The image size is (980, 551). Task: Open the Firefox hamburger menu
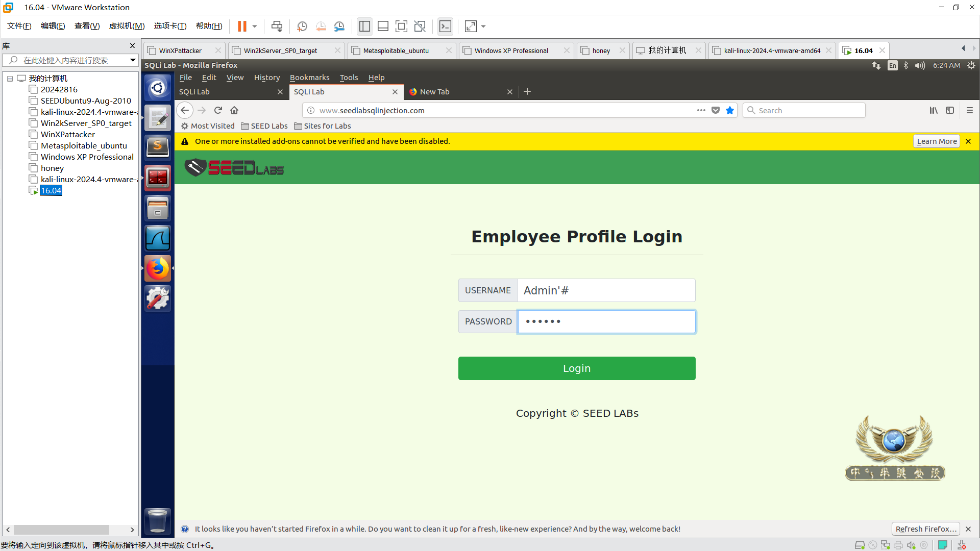click(x=970, y=110)
